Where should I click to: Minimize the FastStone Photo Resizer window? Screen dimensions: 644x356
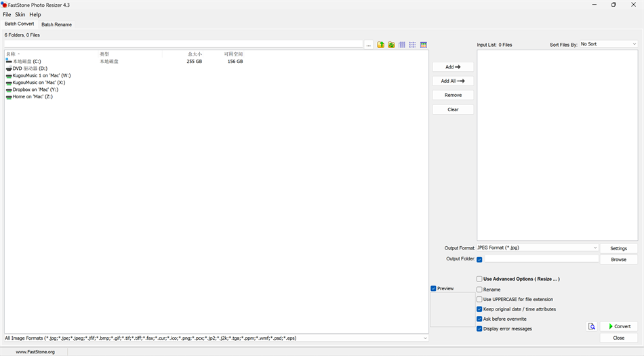595,5
